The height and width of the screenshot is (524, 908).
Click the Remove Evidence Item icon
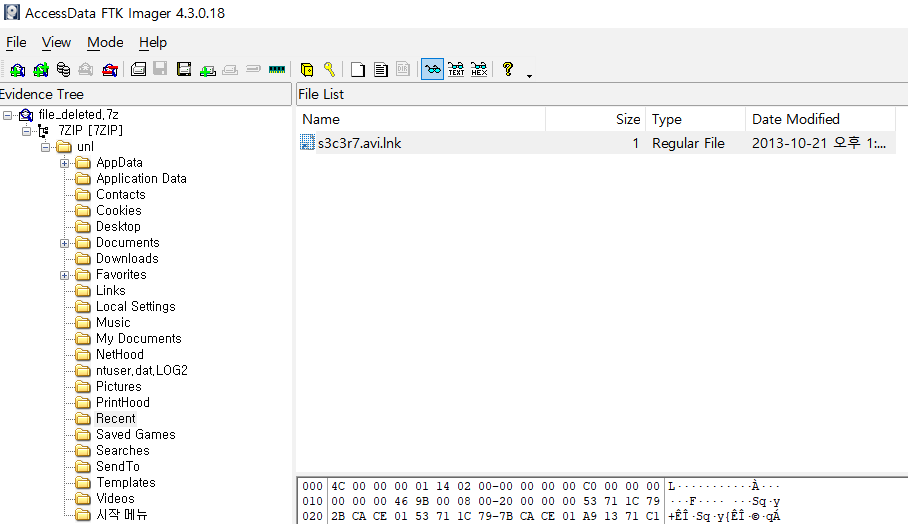pyautogui.click(x=86, y=70)
